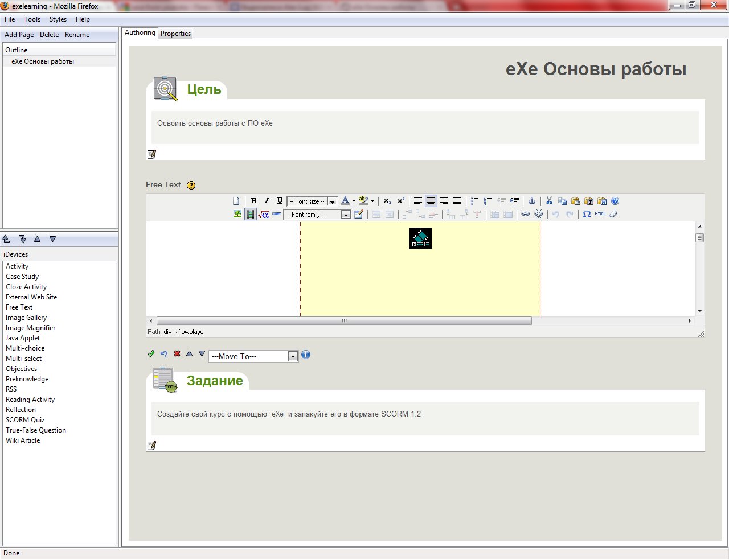Switch to the Authoring tab
This screenshot has width=729, height=560.
point(140,33)
